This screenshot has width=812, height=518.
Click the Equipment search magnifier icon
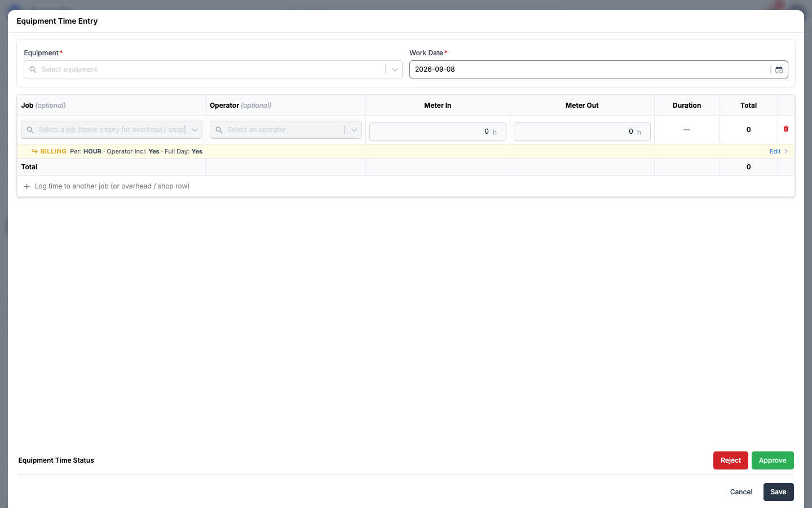coord(33,69)
